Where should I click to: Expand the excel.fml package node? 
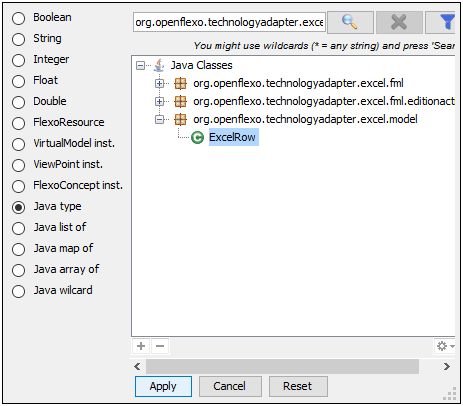point(160,83)
